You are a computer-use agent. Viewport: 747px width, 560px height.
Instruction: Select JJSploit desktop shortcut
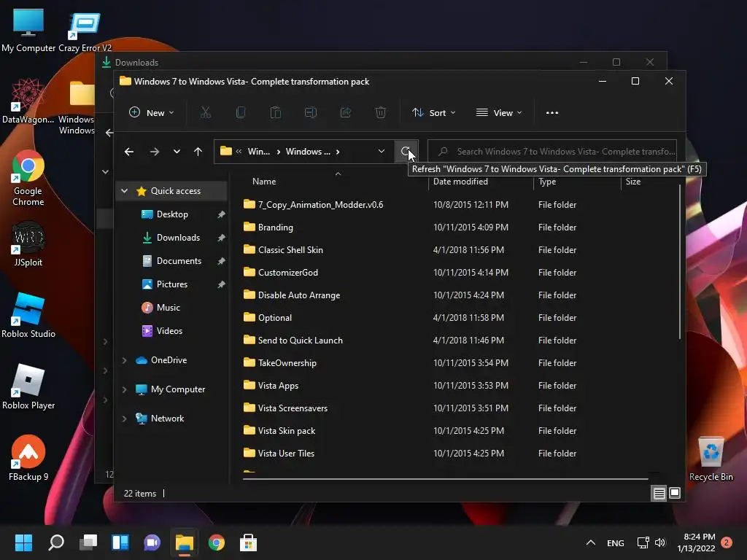pos(28,244)
